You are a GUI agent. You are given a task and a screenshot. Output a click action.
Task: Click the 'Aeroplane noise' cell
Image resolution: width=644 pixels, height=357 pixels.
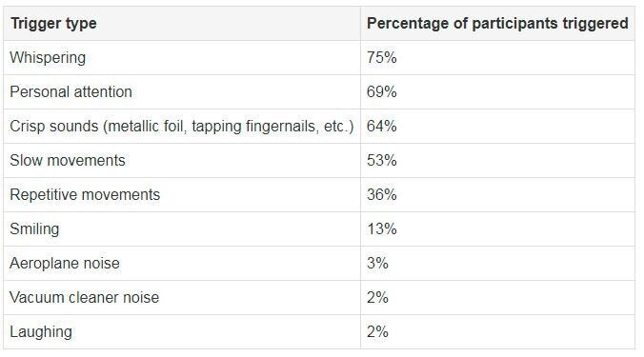182,263
